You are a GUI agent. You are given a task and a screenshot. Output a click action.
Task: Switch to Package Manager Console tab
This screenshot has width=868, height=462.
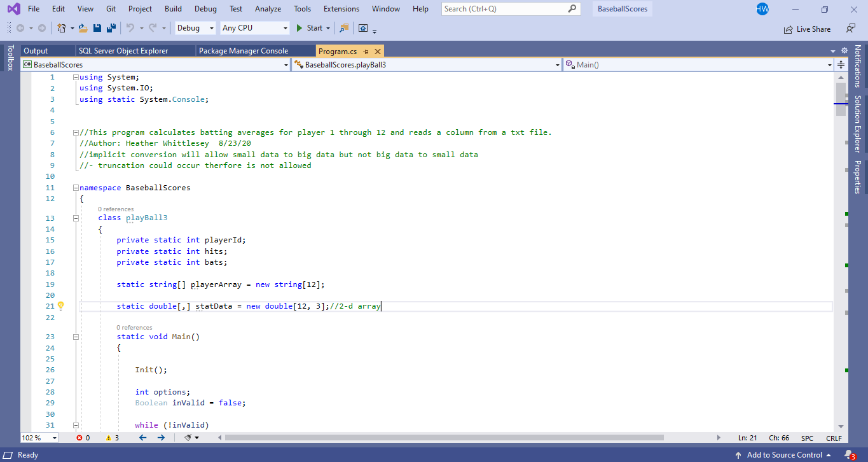(244, 51)
